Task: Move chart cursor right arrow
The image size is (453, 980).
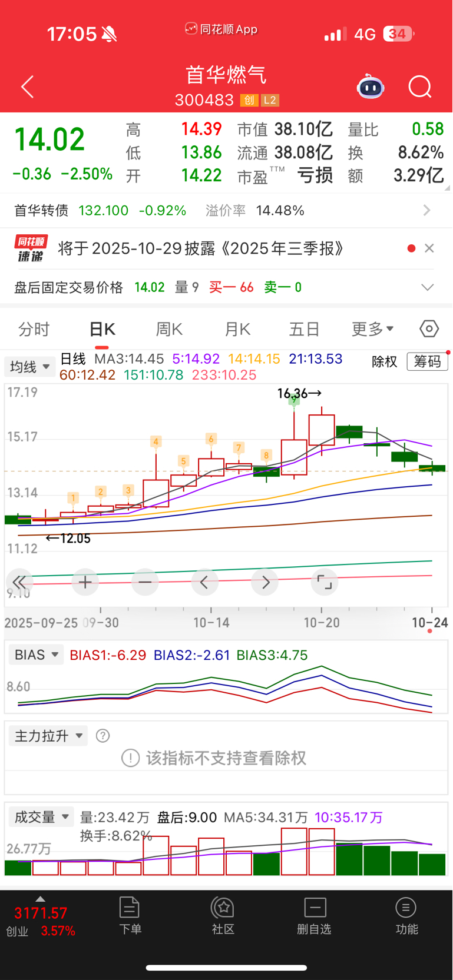Action: (x=265, y=582)
